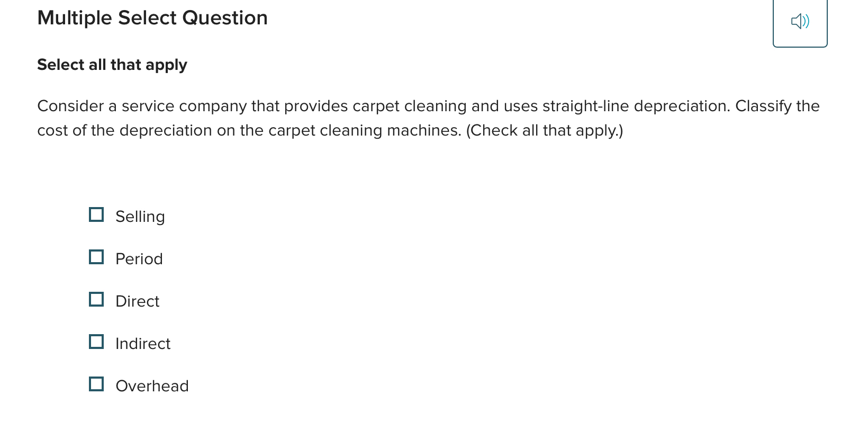Check the Period checkbox

coord(96,257)
